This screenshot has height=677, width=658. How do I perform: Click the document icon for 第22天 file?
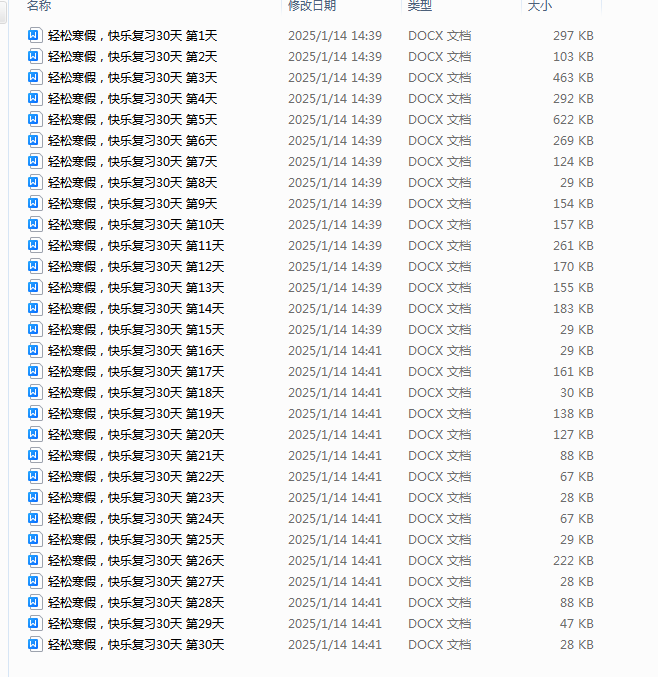point(35,477)
